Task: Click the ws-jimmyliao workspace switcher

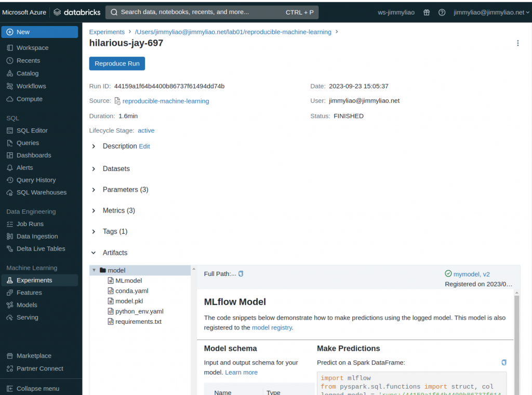Action: [x=396, y=12]
